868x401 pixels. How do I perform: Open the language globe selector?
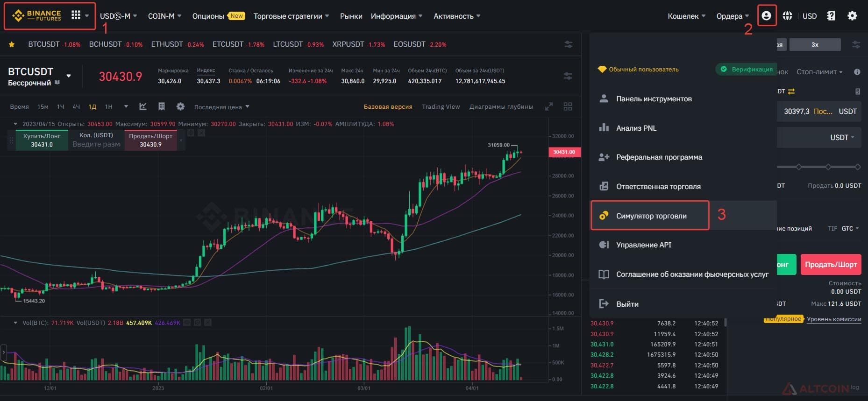pyautogui.click(x=787, y=16)
